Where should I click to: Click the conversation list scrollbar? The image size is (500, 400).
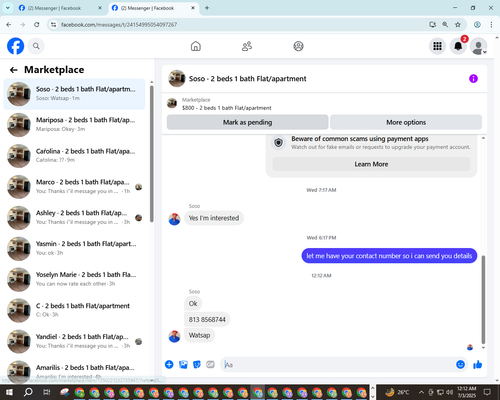pyautogui.click(x=152, y=153)
